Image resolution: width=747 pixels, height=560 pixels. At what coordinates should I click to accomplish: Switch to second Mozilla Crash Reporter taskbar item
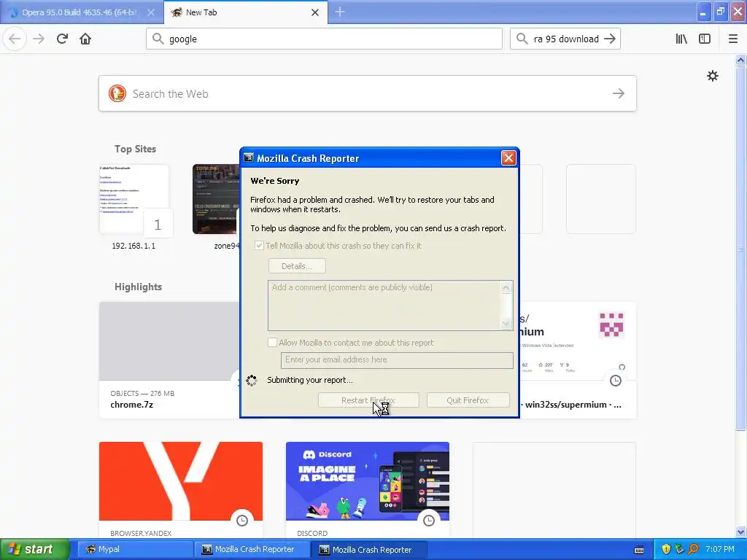[x=368, y=550]
